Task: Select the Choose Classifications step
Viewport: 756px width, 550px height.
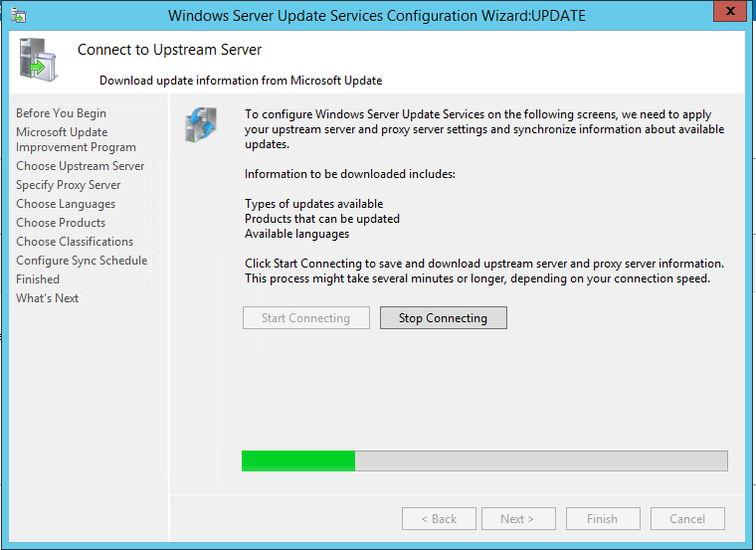Action: pos(75,242)
